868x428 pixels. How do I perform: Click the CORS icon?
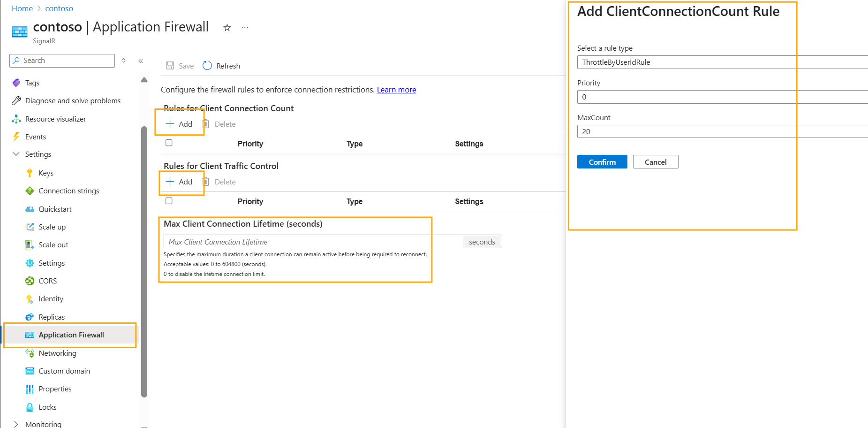pyautogui.click(x=30, y=281)
